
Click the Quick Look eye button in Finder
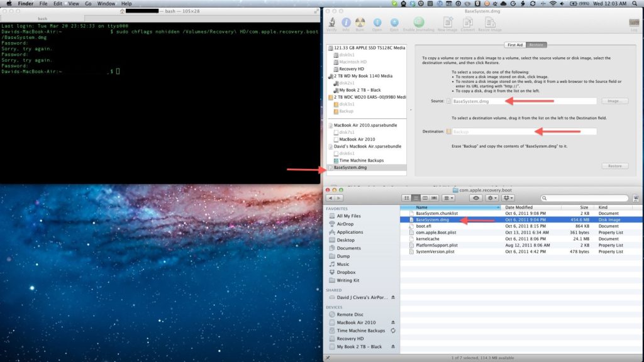coord(476,198)
